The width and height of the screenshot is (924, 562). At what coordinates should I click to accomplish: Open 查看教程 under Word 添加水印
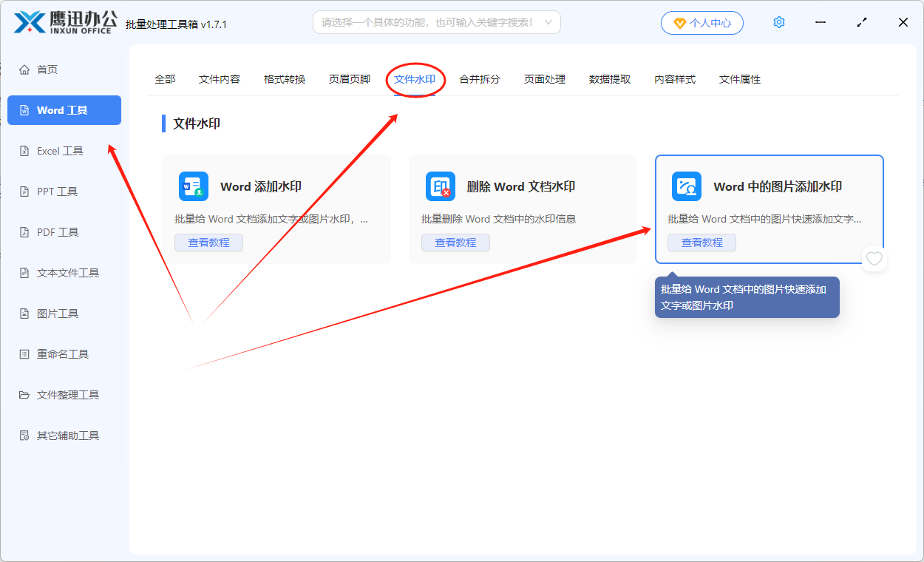[x=209, y=242]
